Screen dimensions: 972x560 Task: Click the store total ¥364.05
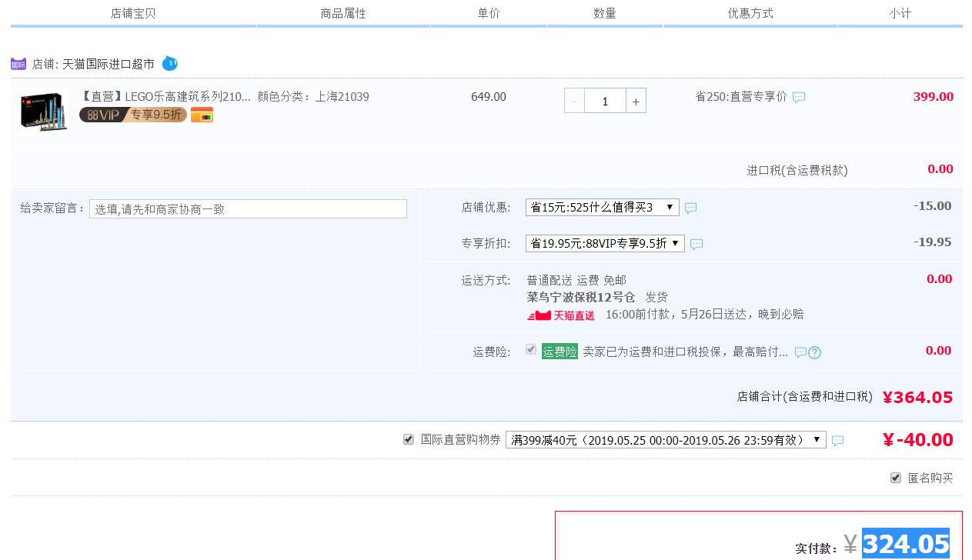[917, 397]
